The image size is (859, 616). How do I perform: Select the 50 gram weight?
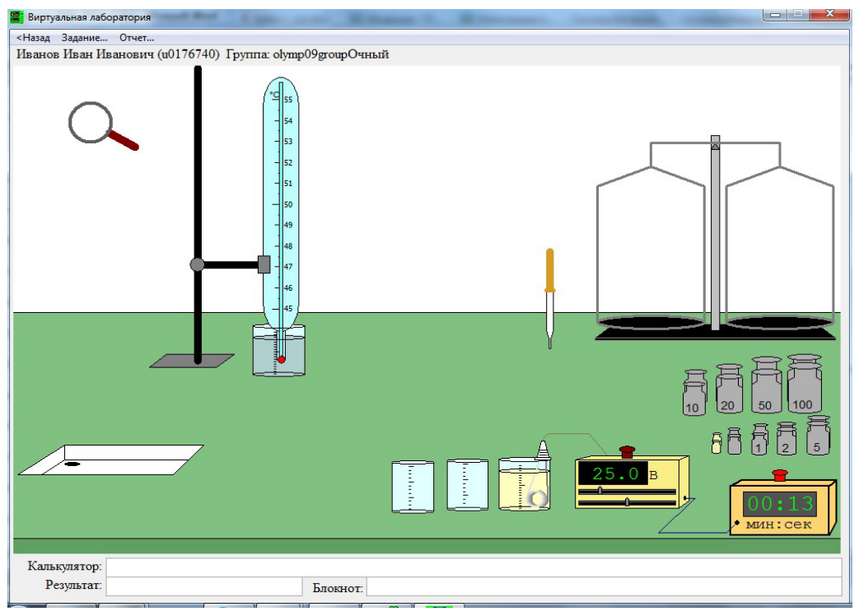pyautogui.click(x=766, y=385)
